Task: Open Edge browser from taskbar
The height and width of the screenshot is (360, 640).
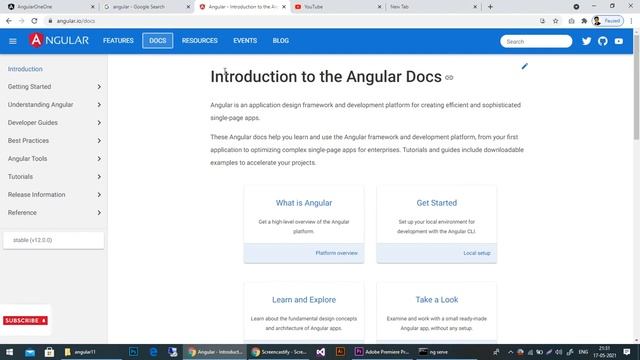Action: (x=153, y=352)
